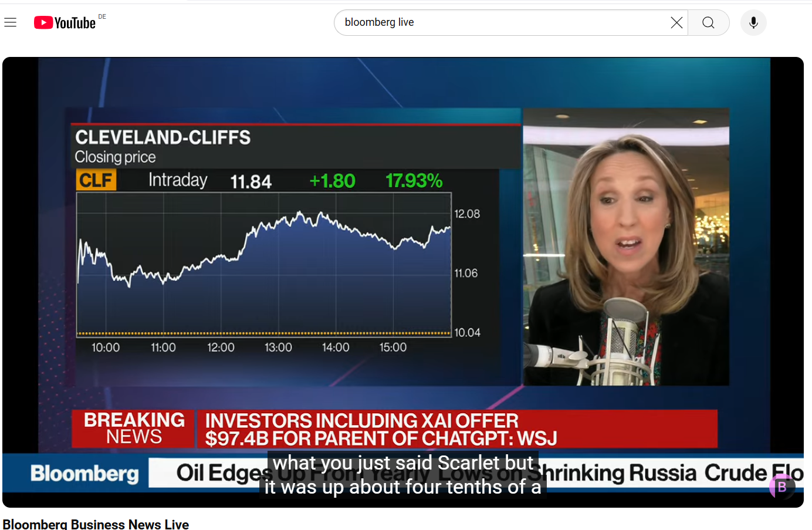
Task: Click the Bloomberg 'B' channel watermark
Action: pos(782,487)
